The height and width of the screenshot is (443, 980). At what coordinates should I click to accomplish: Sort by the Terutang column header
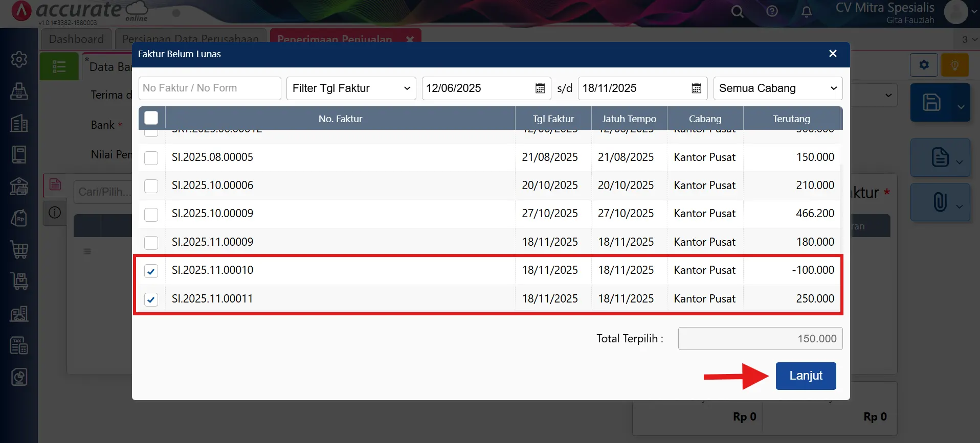click(x=791, y=119)
